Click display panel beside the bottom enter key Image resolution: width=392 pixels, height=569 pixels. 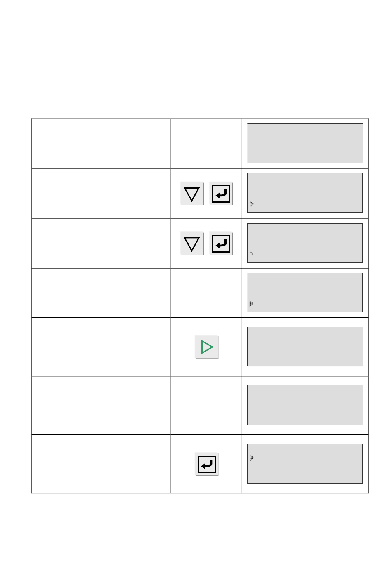click(305, 464)
